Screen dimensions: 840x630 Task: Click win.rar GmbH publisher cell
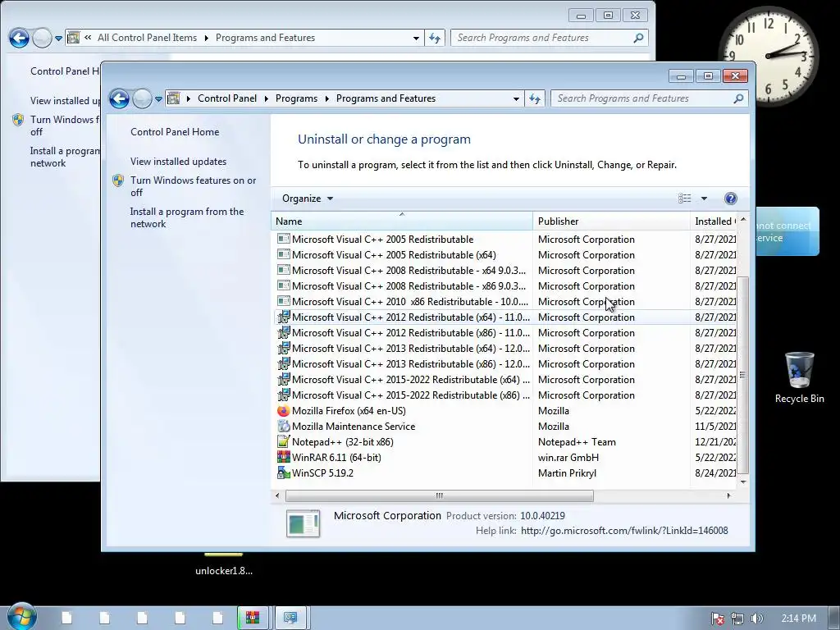pos(568,458)
